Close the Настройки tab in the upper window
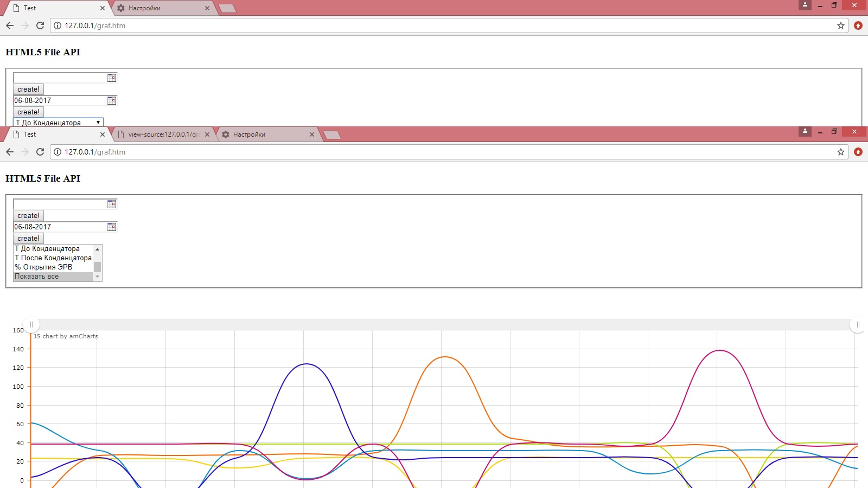This screenshot has height=488, width=868. click(207, 8)
